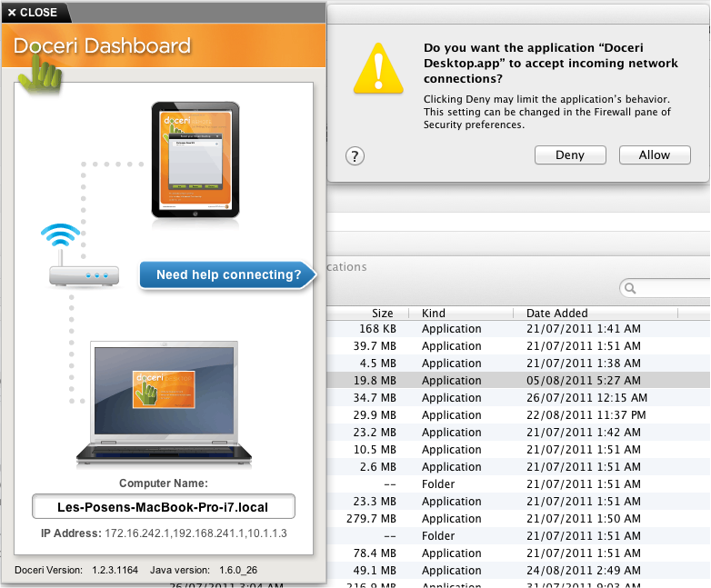The height and width of the screenshot is (588, 711).
Task: Click the computer name text field
Action: (x=164, y=506)
